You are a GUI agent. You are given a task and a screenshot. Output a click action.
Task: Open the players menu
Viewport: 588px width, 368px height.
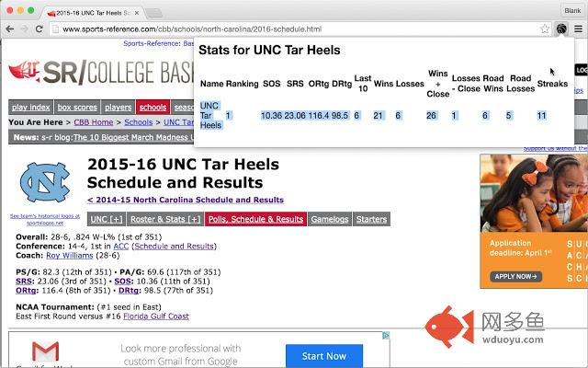(x=119, y=108)
